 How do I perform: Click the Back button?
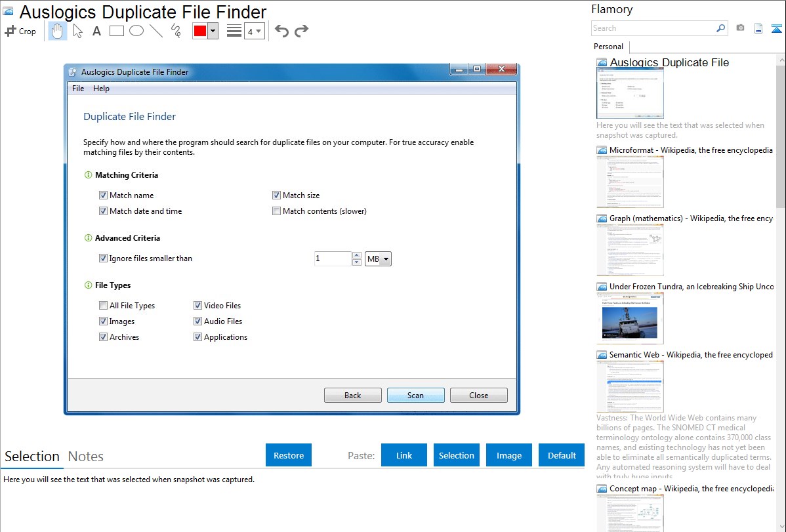click(x=353, y=395)
